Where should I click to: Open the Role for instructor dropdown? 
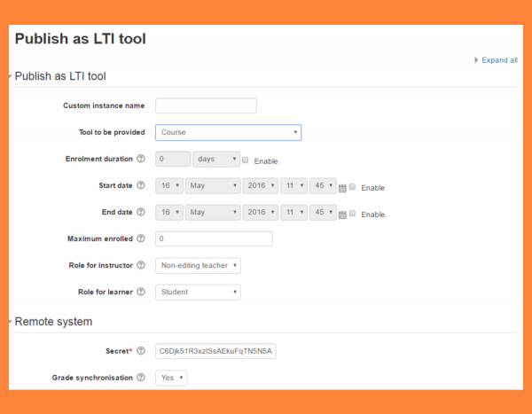[x=198, y=265]
